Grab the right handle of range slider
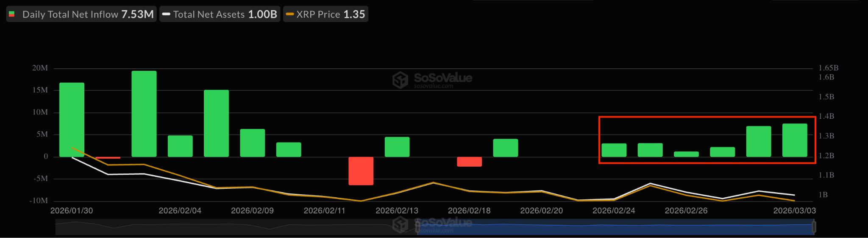The width and height of the screenshot is (868, 238). click(x=813, y=227)
